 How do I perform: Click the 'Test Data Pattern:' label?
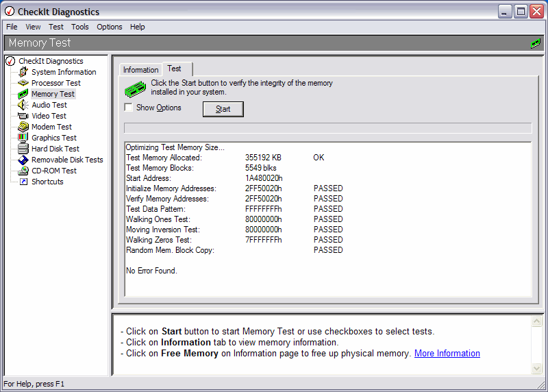(155, 209)
